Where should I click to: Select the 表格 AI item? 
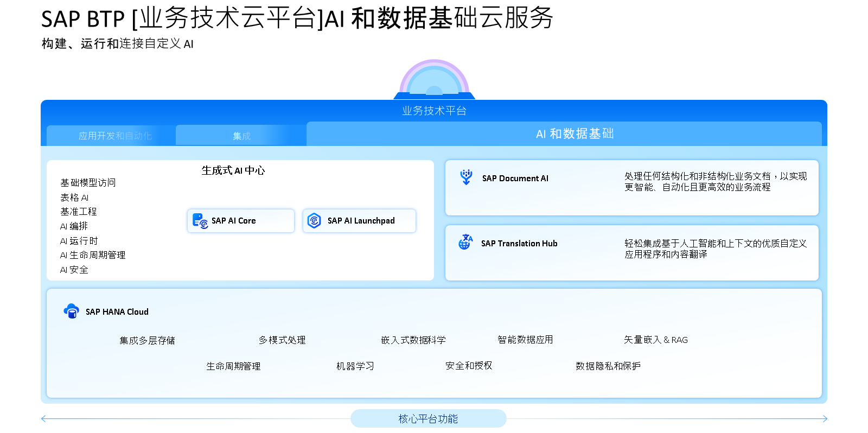[x=74, y=198]
